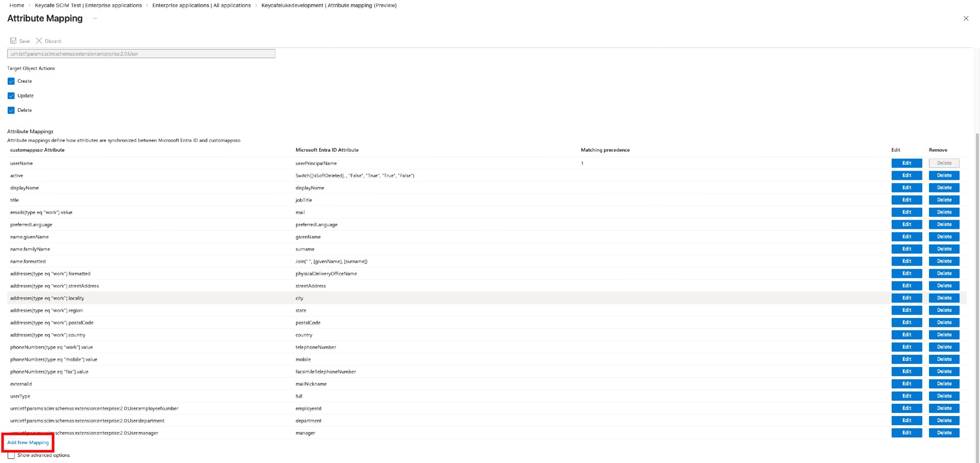980x463 pixels.
Task: Edit the userName mapping
Action: click(906, 163)
